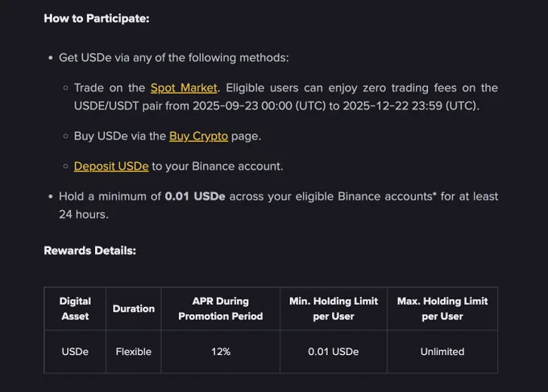Screen dimensions: 548x392
Task: Click Min. Holding Limit per User header
Action: point(334,308)
